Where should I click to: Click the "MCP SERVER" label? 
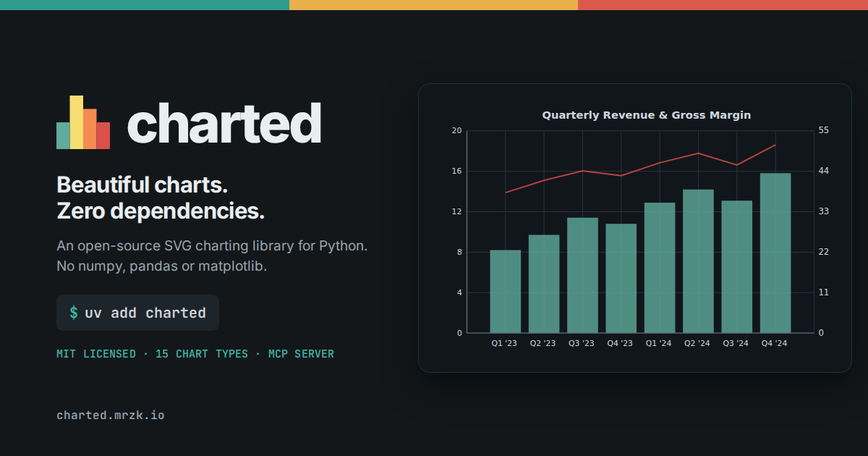(301, 354)
